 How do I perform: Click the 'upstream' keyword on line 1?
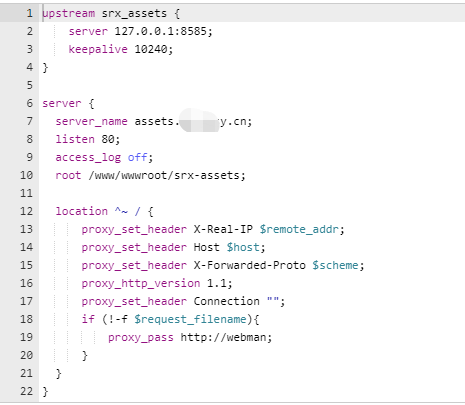69,14
